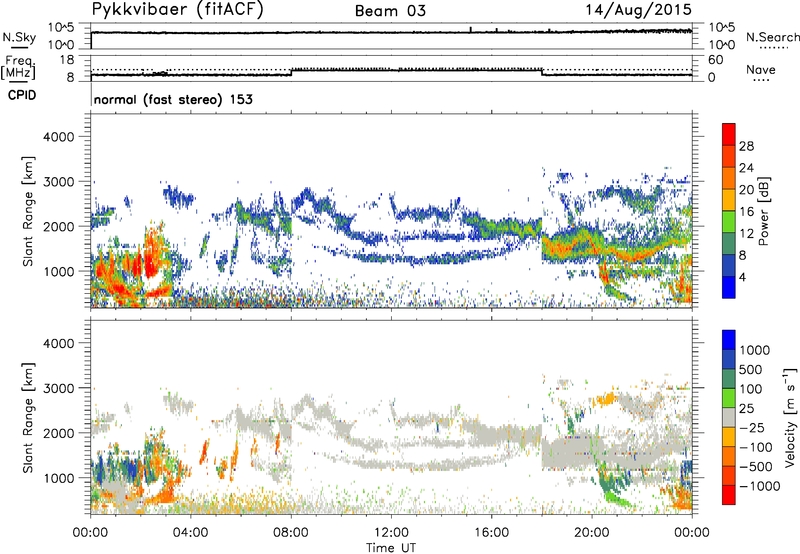
Task: Click the yellow segment of power colorbar
Action: point(729,200)
